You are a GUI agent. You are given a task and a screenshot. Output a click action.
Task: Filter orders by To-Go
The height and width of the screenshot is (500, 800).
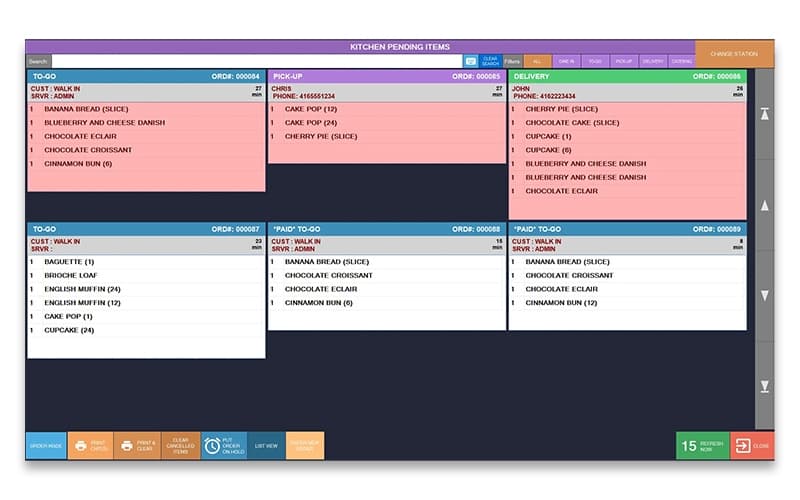pyautogui.click(x=595, y=61)
